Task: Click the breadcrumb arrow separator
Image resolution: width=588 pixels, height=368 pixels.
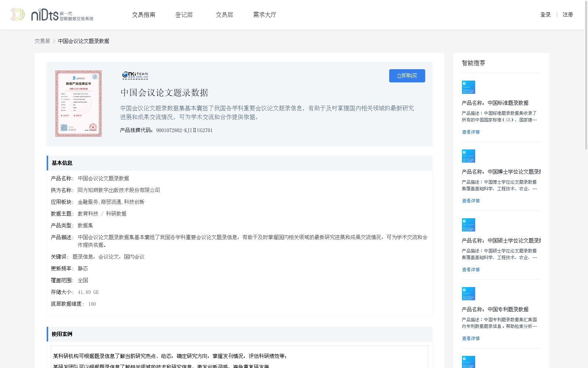Action: pos(54,41)
